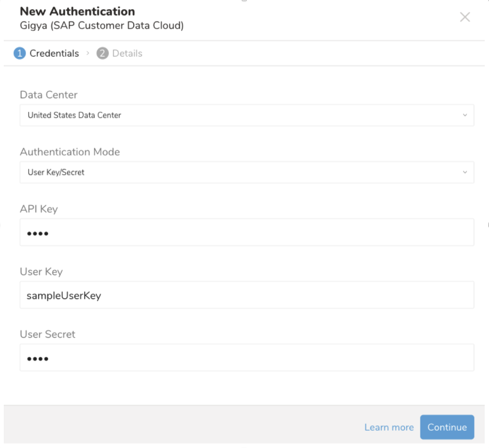Select the masked User Secret field
489x448 pixels.
click(247, 358)
